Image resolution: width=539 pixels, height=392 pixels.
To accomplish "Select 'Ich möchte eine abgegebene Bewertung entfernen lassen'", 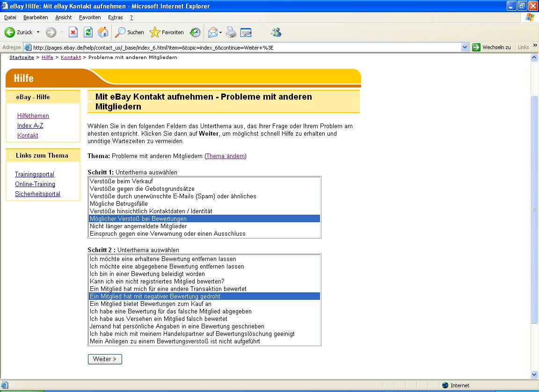I will point(204,266).
